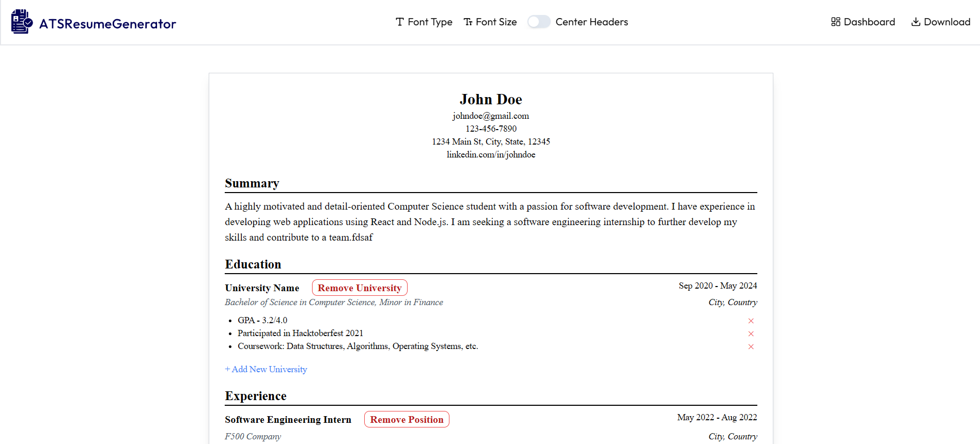Click the Sep 2020 - May 2024 date range
980x444 pixels.
tap(718, 286)
